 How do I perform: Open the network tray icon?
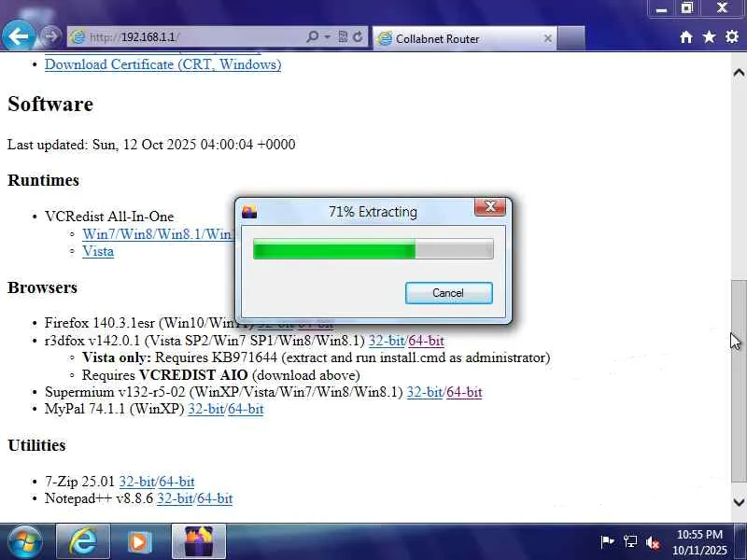[630, 542]
